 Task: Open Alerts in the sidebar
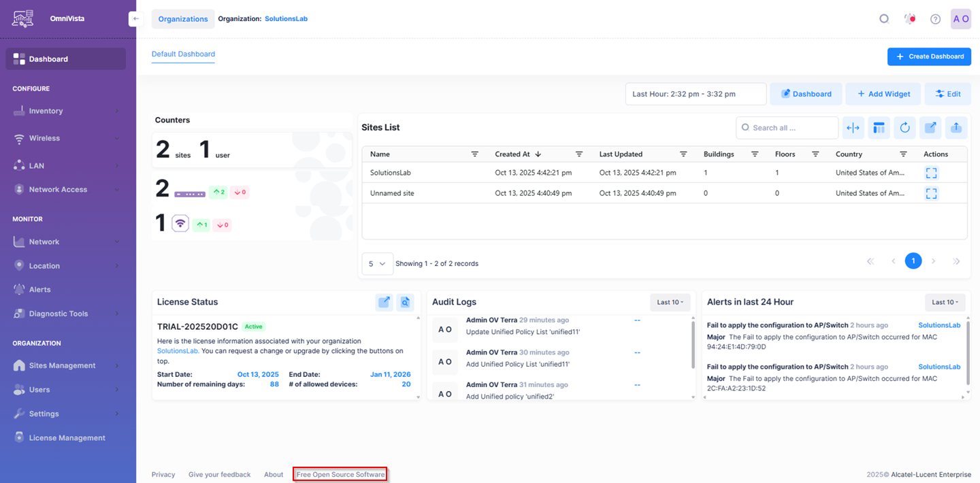coord(39,290)
